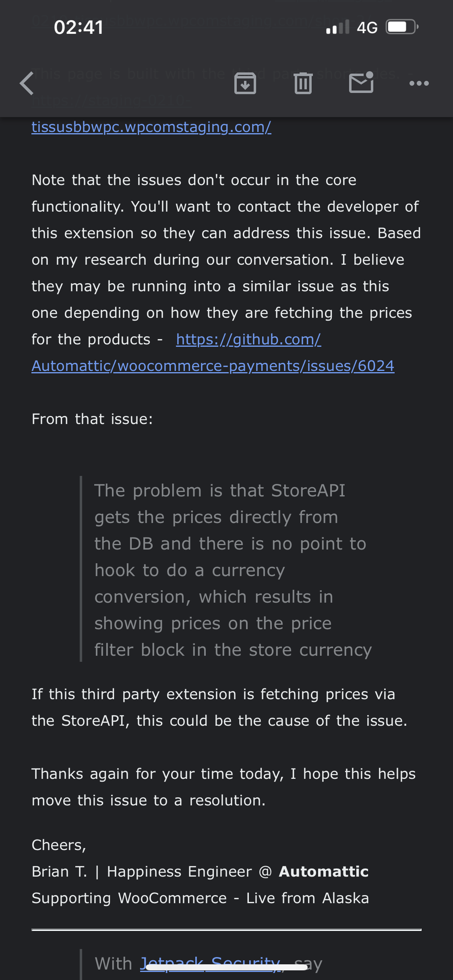Open the three-dot more options menu
The image size is (453, 980).
(x=419, y=84)
